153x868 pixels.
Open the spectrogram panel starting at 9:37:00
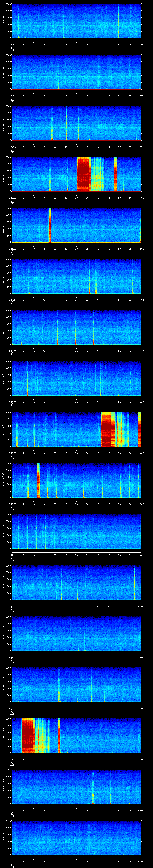(x=76, y=21)
